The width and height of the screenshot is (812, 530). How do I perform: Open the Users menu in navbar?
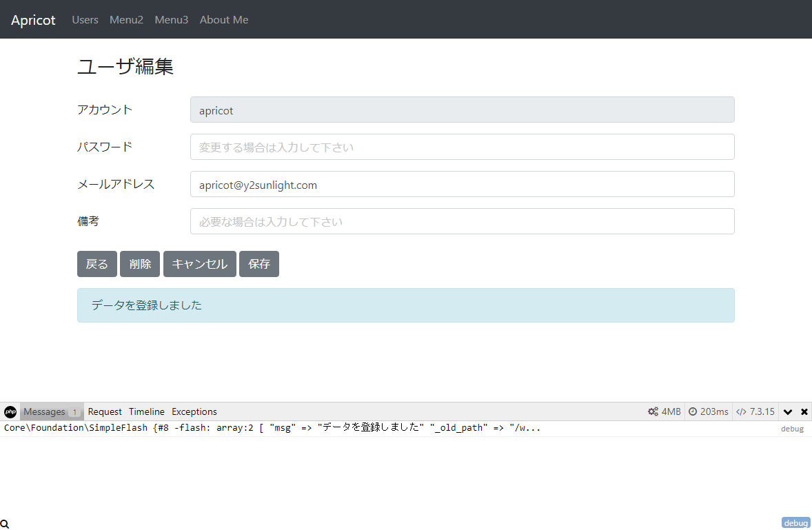click(85, 20)
